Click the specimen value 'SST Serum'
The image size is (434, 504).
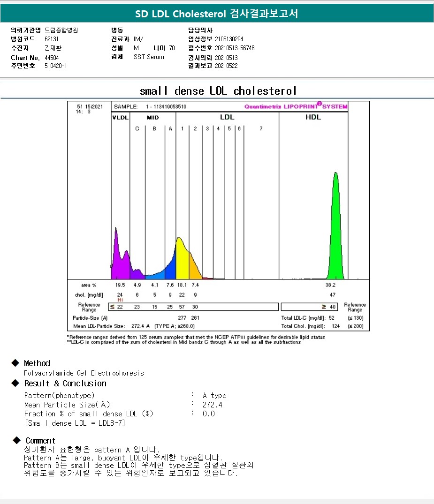click(149, 57)
